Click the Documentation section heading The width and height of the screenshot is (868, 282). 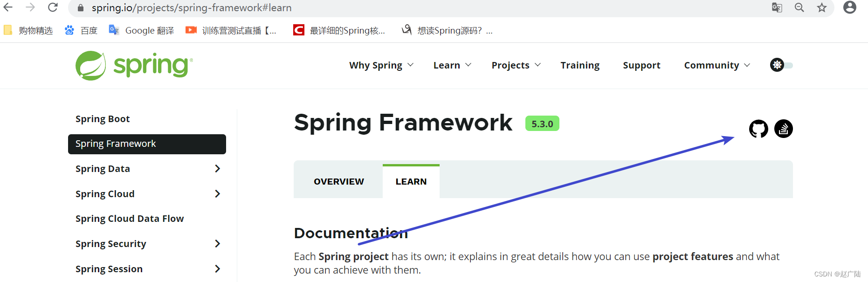tap(351, 233)
